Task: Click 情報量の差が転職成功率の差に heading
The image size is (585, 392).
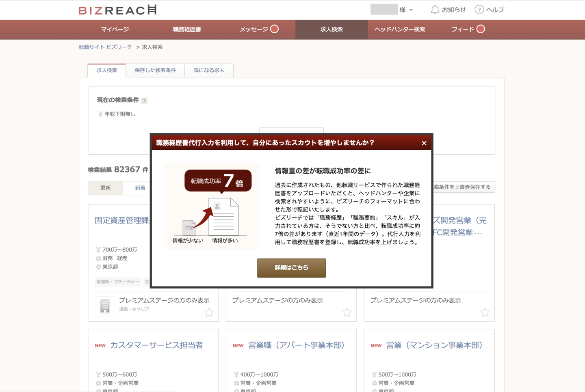Action: pyautogui.click(x=323, y=171)
